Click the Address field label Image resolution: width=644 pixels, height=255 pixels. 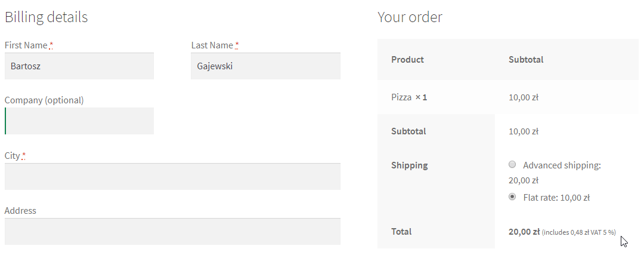20,211
